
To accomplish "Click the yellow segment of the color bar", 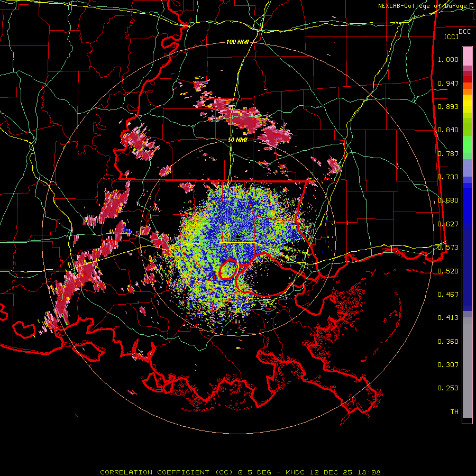I will click(x=467, y=104).
